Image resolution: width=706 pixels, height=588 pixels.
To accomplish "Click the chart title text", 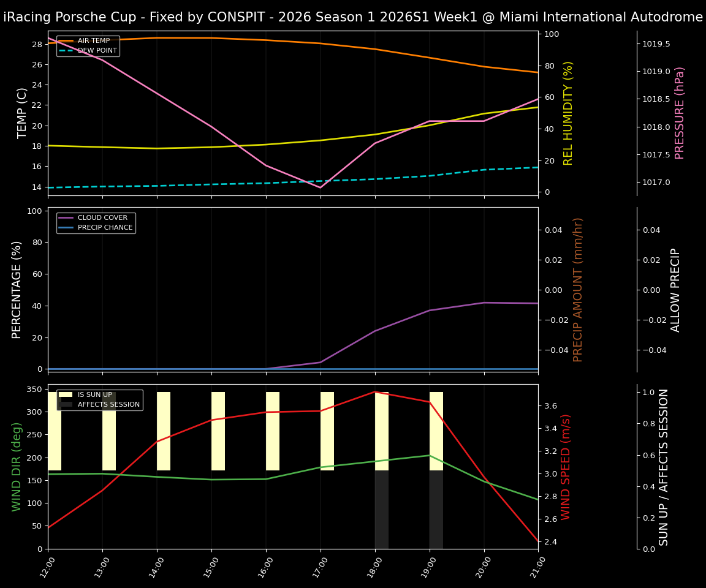I will coord(353,17).
